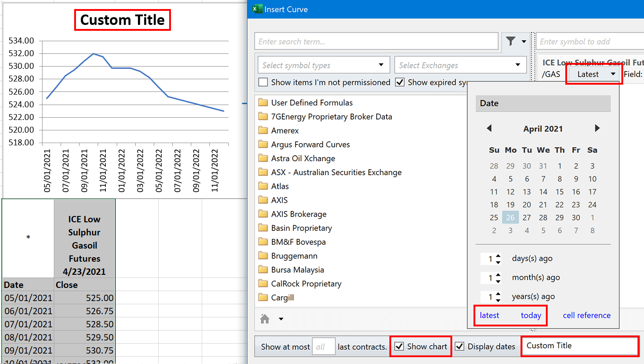Toggle Show expired symbols checkbox
Screen dimensions: 644x364
tap(399, 82)
